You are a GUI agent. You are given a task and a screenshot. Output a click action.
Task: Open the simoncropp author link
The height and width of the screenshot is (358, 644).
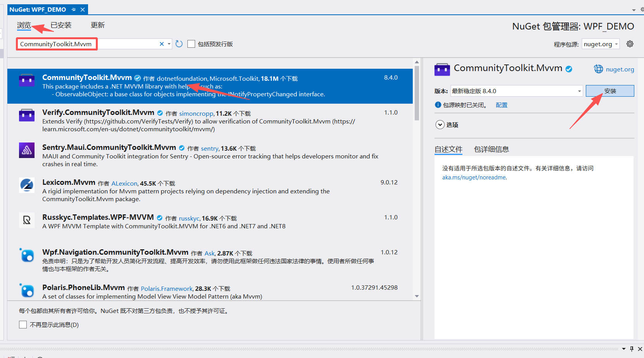tap(196, 113)
